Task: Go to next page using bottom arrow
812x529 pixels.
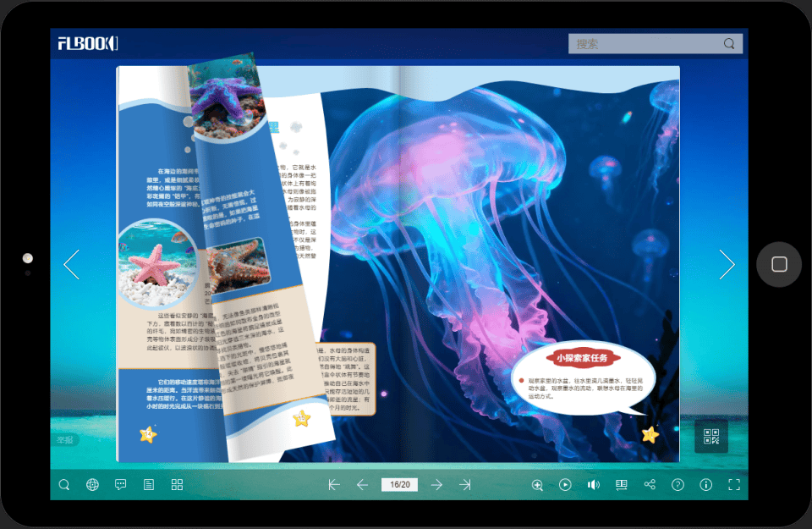Action: (436, 485)
